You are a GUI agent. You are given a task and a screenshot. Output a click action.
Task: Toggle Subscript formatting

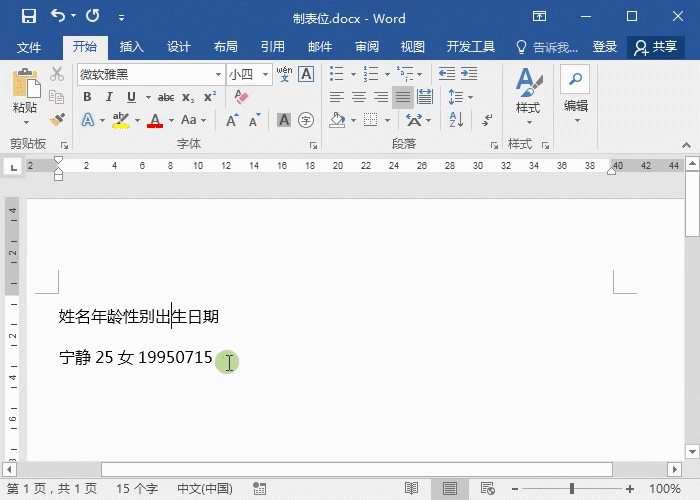[x=188, y=97]
